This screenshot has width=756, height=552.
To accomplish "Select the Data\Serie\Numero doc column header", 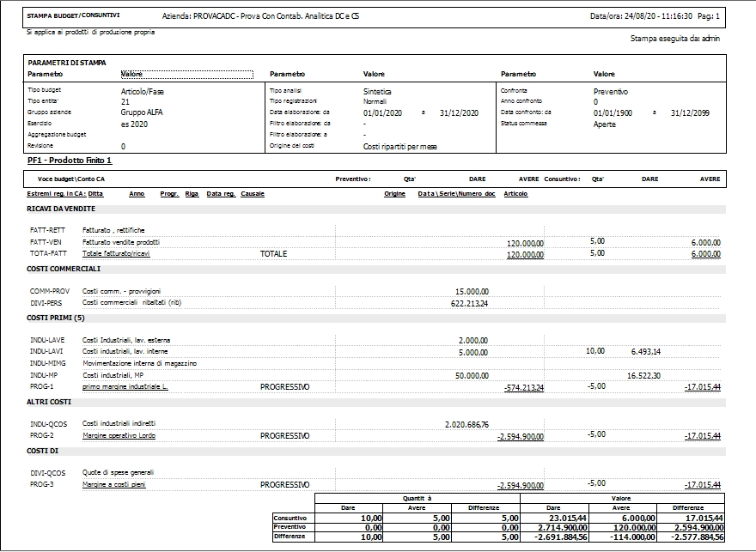I will (455, 194).
